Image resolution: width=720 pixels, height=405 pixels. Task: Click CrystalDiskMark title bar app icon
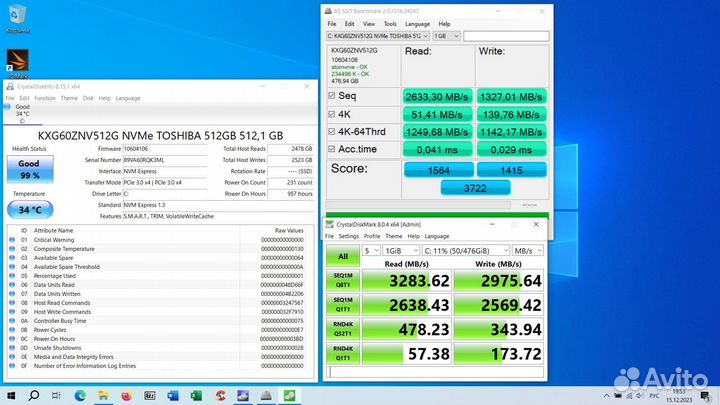point(329,224)
